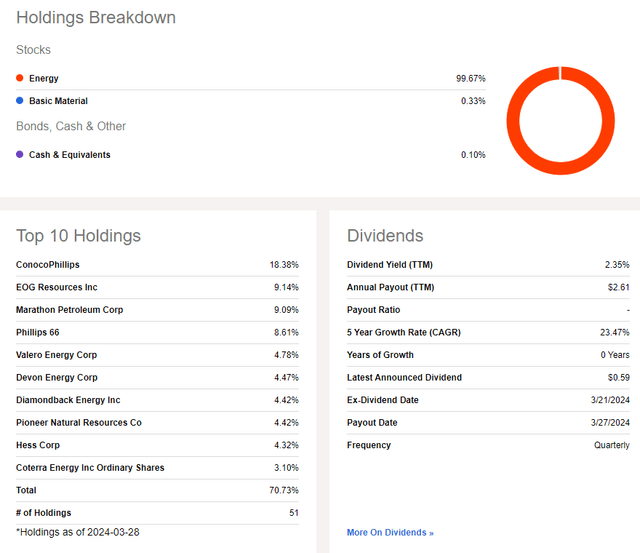The height and width of the screenshot is (553, 640).
Task: Open Valero Energy Corp entry
Action: click(57, 355)
